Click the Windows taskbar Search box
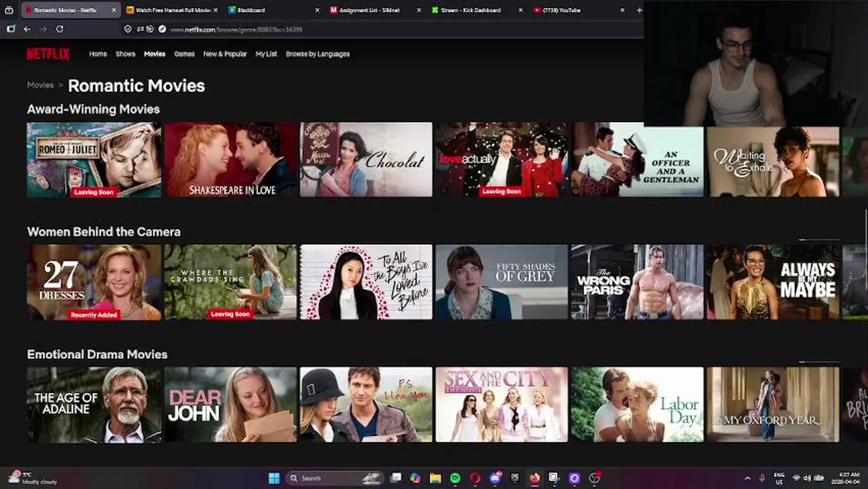Viewport: 868px width, 489px height. coord(334,478)
